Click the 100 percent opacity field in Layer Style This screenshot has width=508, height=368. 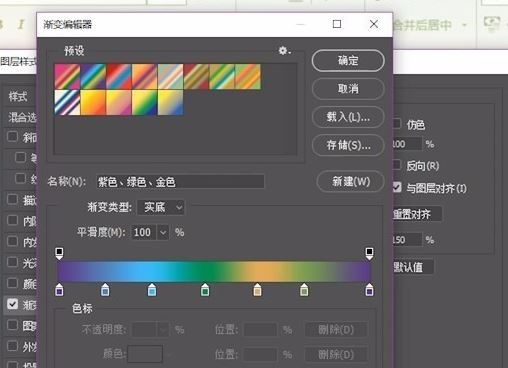(x=407, y=144)
